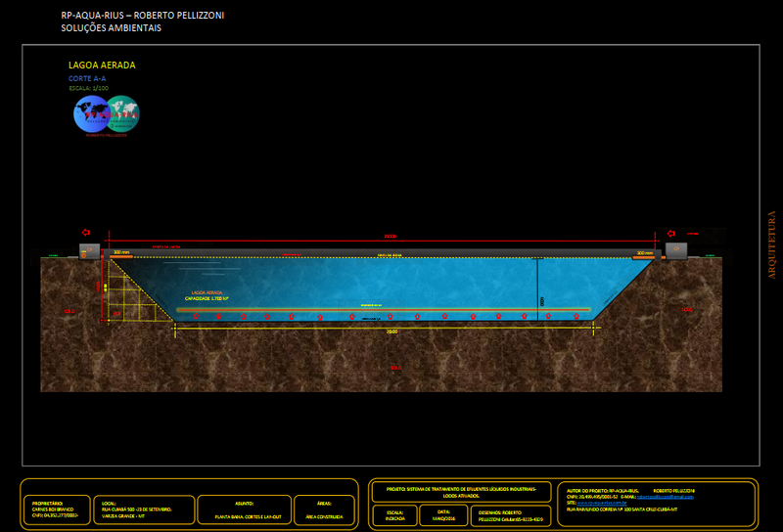Click the DATA cell in title block
Viewport: 783px width, 532px height.
(x=444, y=514)
